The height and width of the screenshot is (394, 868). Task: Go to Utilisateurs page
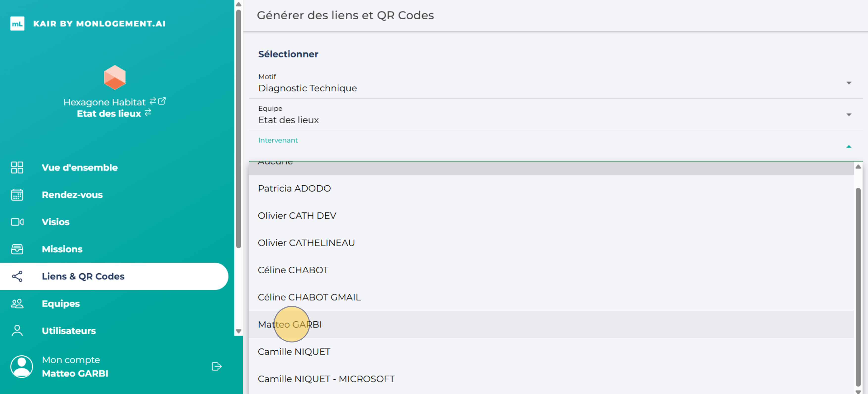(x=69, y=331)
